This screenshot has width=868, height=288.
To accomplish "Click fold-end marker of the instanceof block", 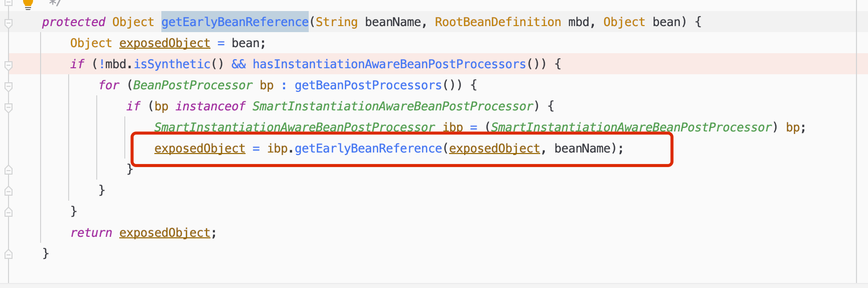I will click(9, 170).
